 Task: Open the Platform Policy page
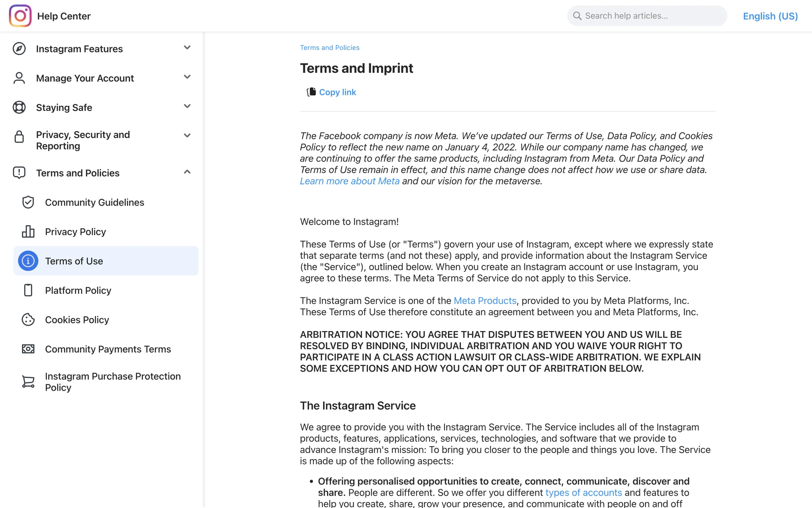click(x=78, y=290)
